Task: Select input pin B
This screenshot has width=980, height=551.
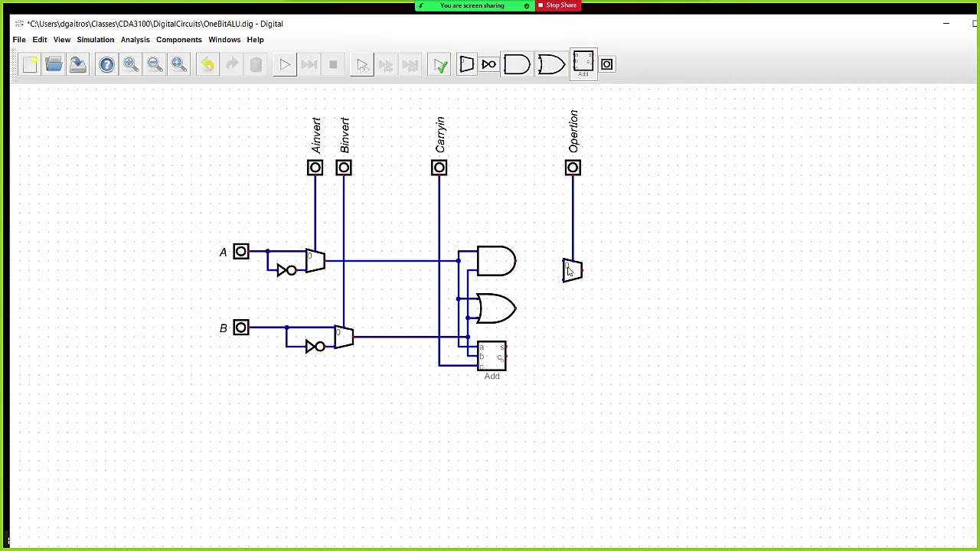Action: 241,328
